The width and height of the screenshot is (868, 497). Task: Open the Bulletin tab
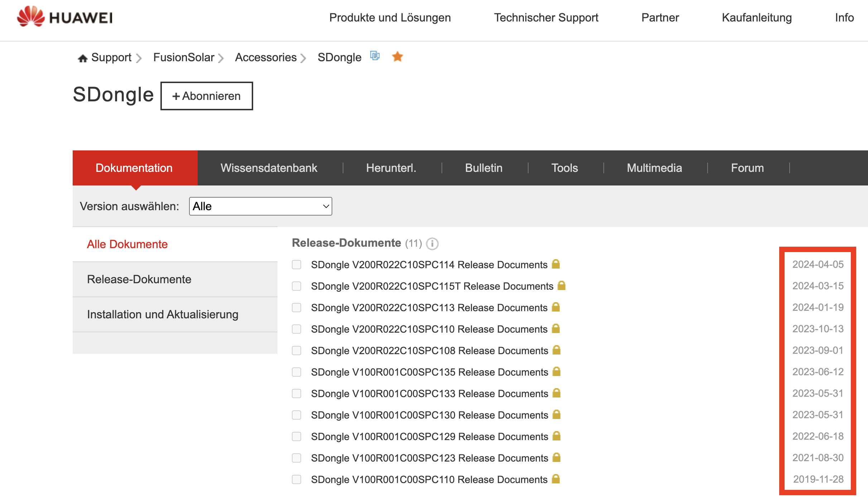[x=483, y=168]
